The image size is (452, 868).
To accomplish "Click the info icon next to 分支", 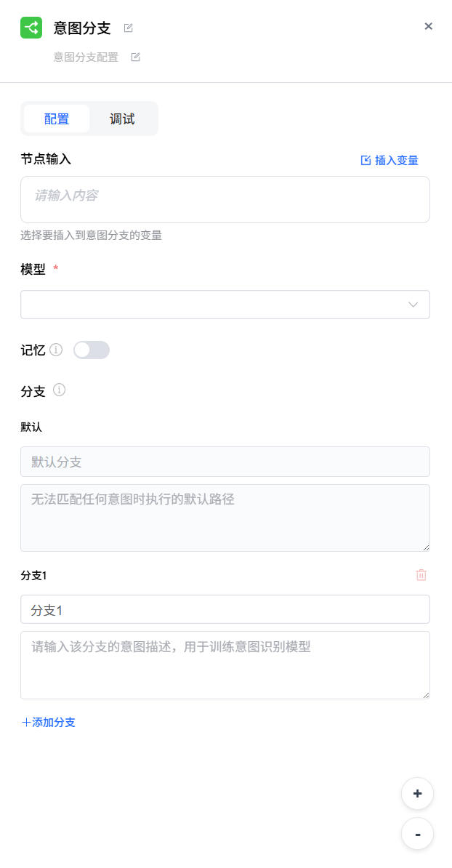I will (x=60, y=390).
